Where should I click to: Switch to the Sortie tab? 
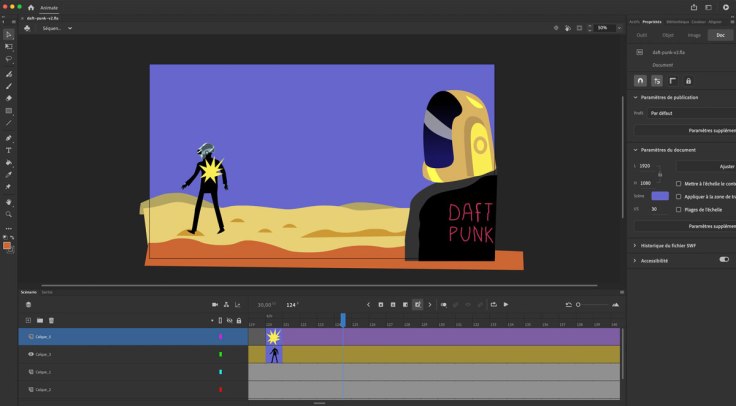tap(47, 292)
